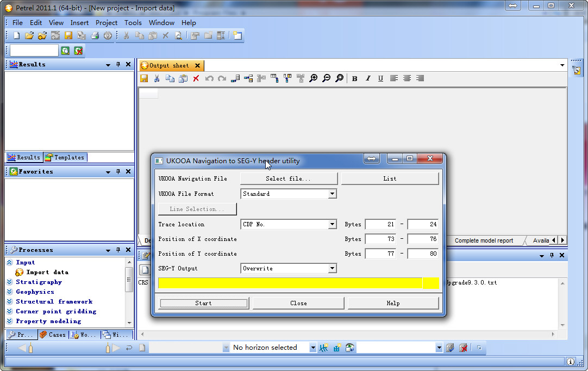Click the Line Selection... button
This screenshot has width=588, height=371.
pyautogui.click(x=197, y=209)
